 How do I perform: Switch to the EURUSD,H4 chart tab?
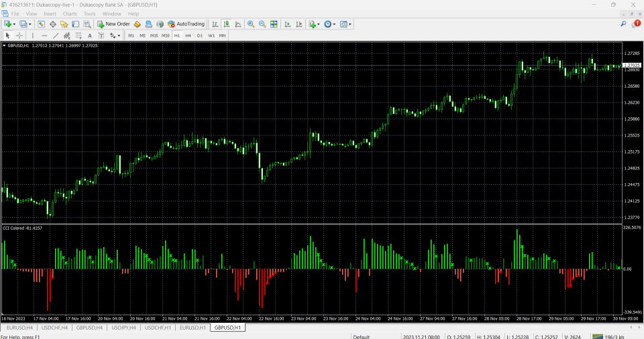(19, 328)
